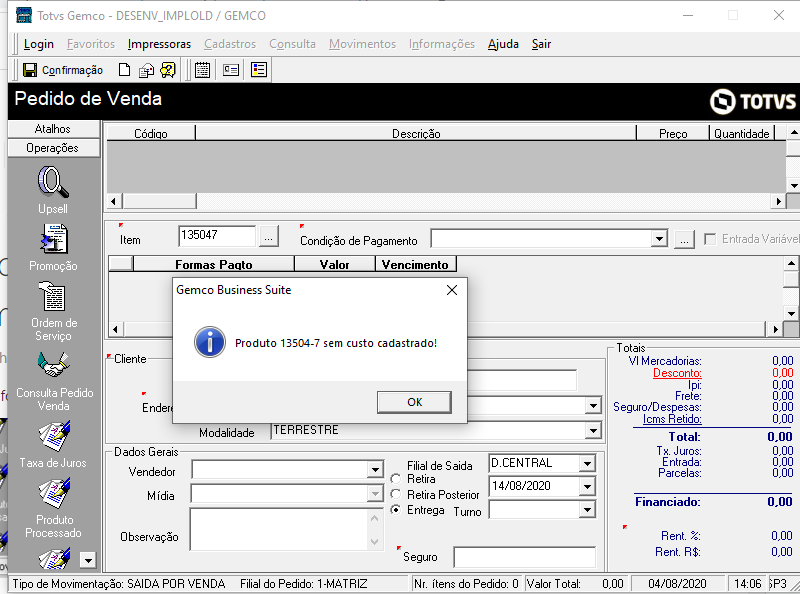The height and width of the screenshot is (594, 800).
Task: Click the items grid left scroll arrow
Action: pos(113,202)
